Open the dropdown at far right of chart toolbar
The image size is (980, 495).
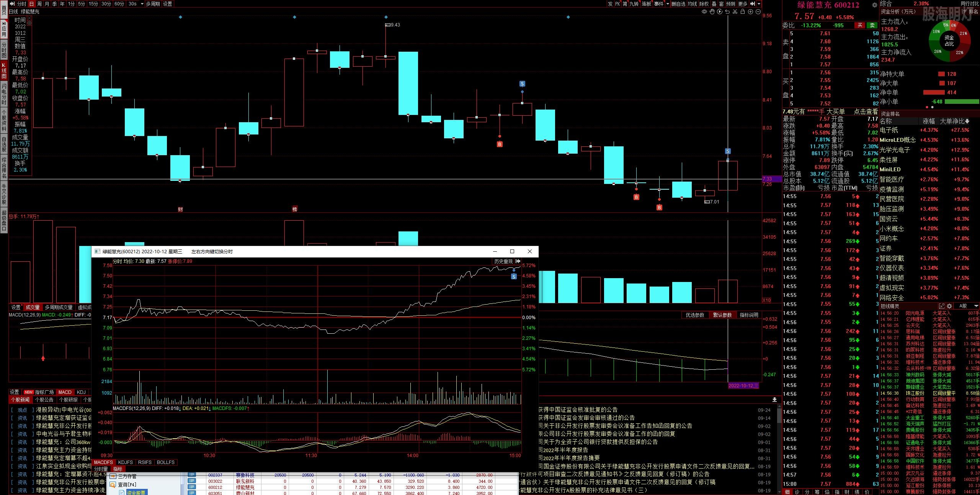pyautogui.click(x=759, y=4)
